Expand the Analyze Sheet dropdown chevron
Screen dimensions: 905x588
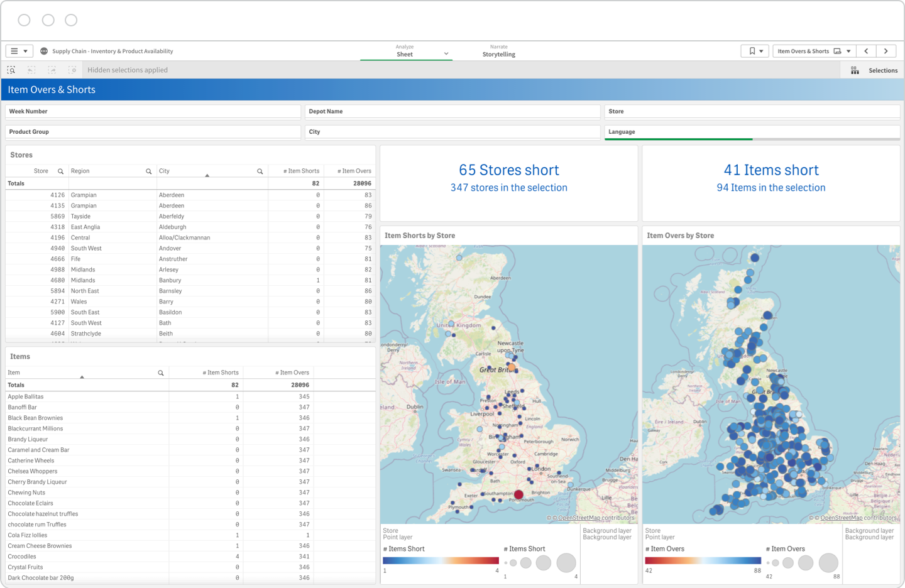click(446, 53)
